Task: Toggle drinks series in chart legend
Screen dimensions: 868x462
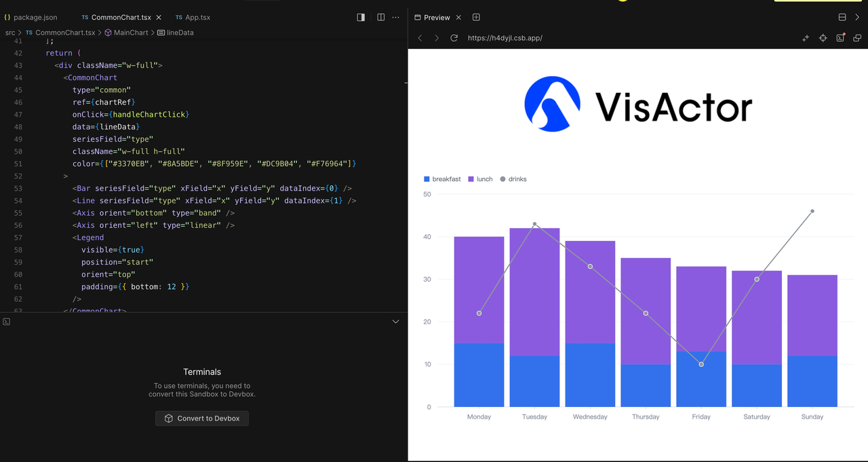Action: coord(513,179)
